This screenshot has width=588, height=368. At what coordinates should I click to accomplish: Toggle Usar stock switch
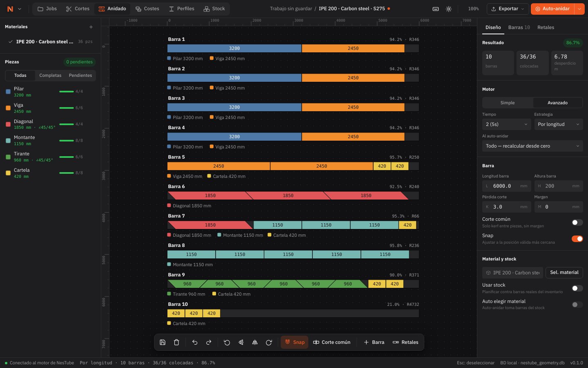tap(577, 288)
